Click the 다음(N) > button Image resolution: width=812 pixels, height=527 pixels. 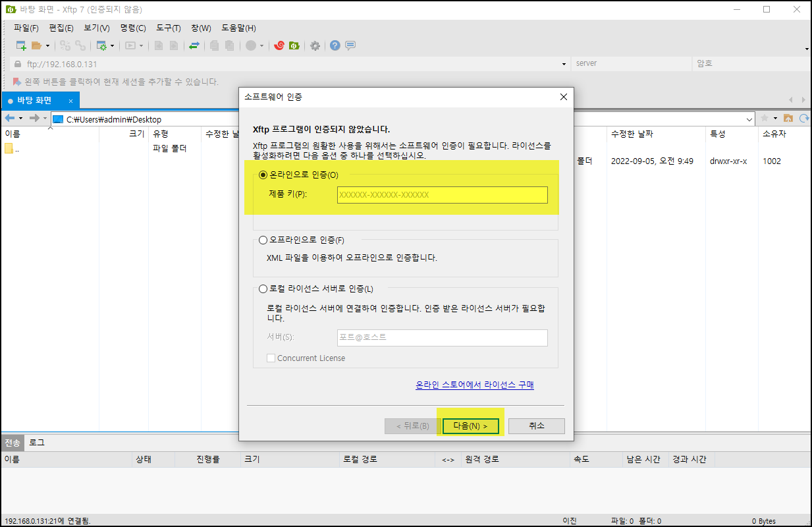[471, 426]
